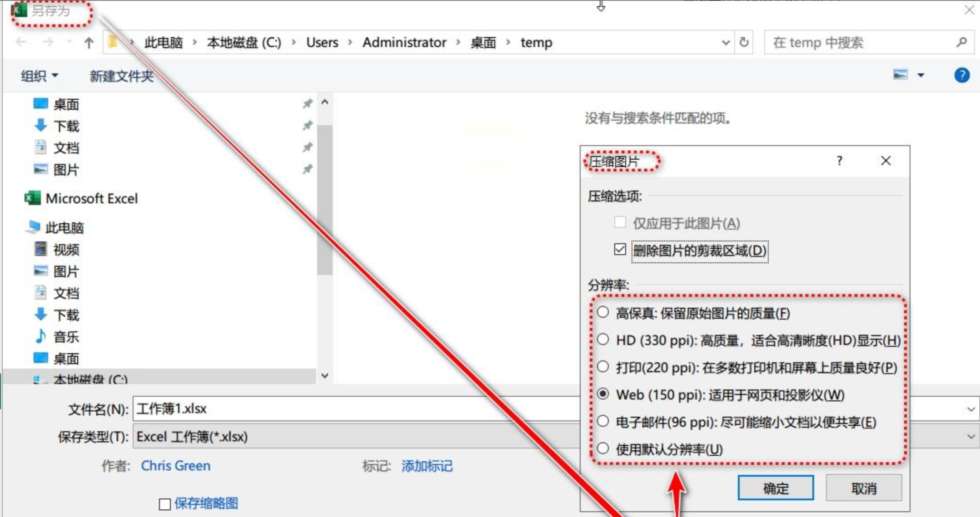Click the refresh icon beside the address bar

click(x=744, y=42)
